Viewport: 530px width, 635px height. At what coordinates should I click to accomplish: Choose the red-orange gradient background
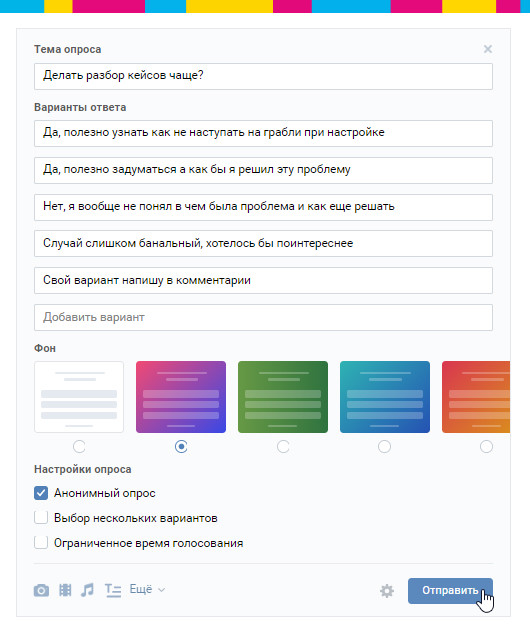476,397
